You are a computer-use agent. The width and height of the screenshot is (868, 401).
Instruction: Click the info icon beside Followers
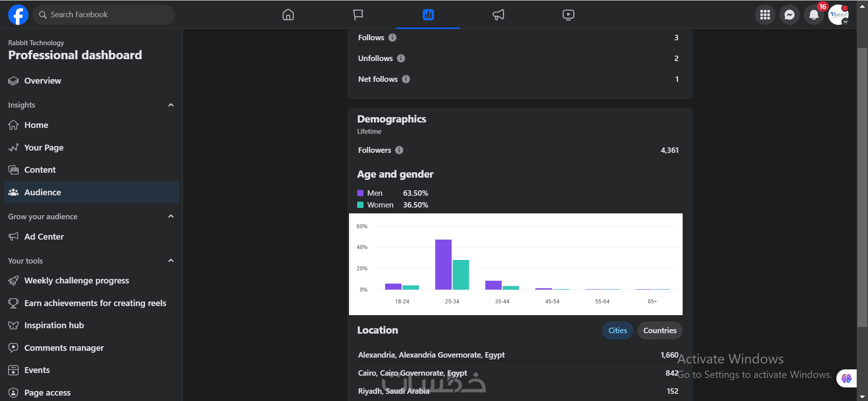[x=399, y=150]
